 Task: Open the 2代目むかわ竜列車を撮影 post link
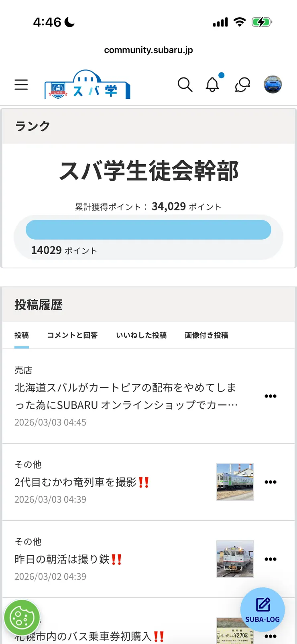tap(82, 482)
